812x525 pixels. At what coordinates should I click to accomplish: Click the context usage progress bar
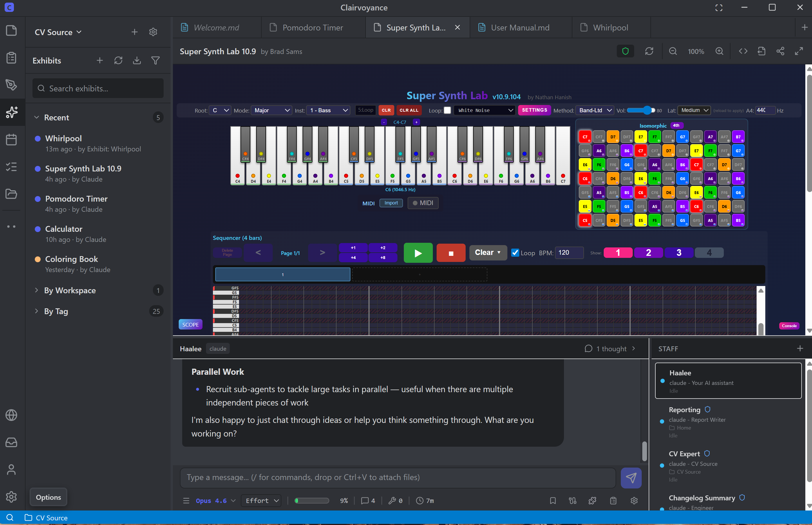[x=312, y=500]
